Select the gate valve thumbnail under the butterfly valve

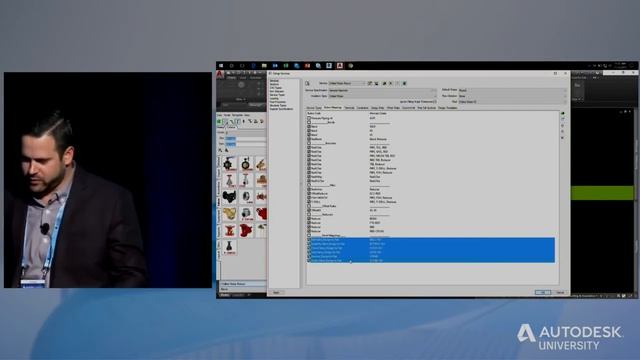pos(229,180)
